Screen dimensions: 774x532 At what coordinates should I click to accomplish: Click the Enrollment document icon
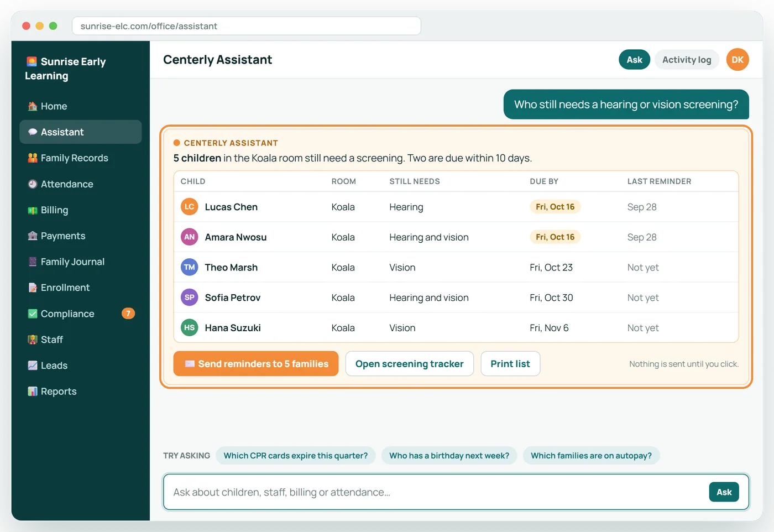[33, 288]
